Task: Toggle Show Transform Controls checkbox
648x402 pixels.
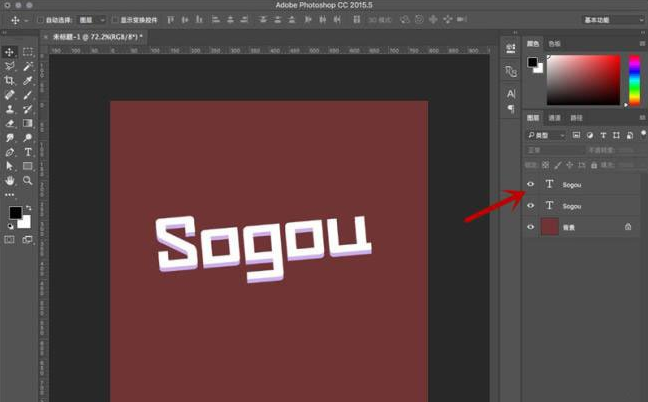Action: tap(115, 20)
